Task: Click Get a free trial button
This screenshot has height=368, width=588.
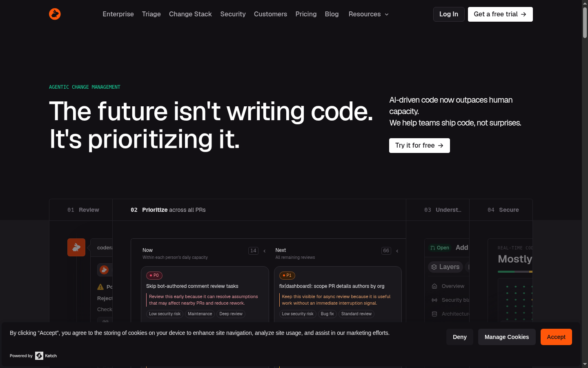Action: pyautogui.click(x=500, y=14)
